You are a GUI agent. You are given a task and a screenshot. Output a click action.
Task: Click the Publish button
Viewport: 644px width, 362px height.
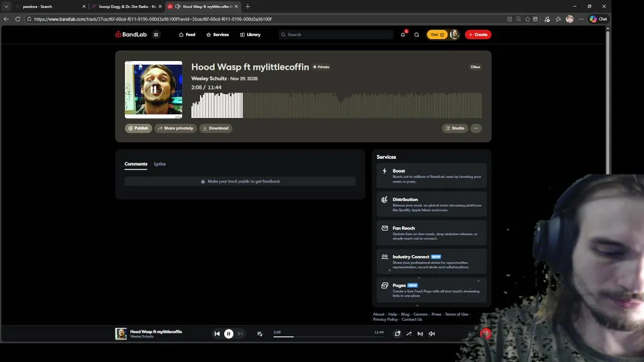[x=138, y=128]
